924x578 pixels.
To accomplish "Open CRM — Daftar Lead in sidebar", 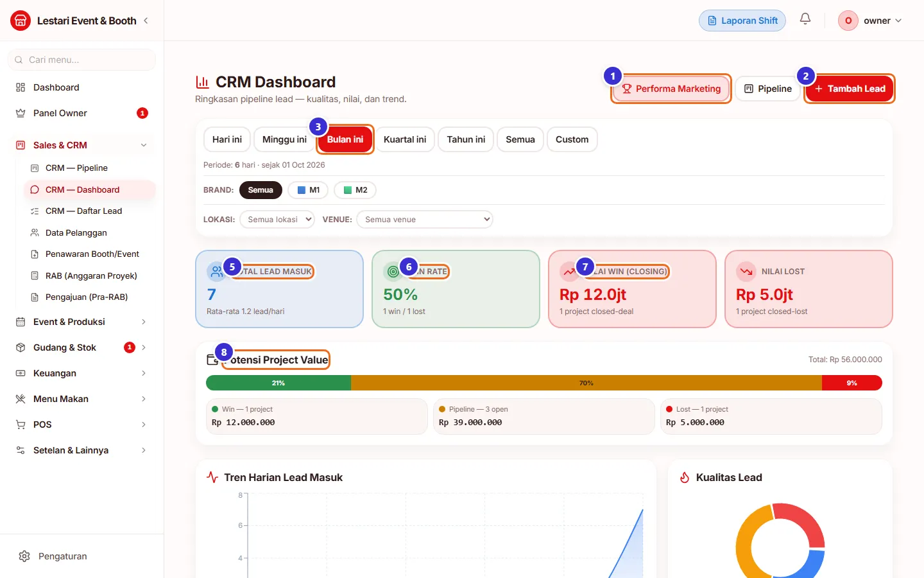I will tap(90, 211).
